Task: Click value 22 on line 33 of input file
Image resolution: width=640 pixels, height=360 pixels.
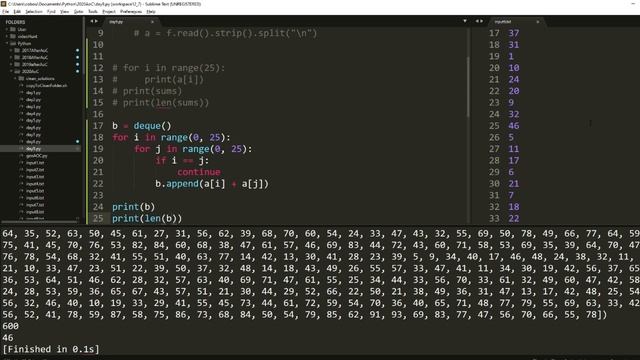Action: coord(513,218)
